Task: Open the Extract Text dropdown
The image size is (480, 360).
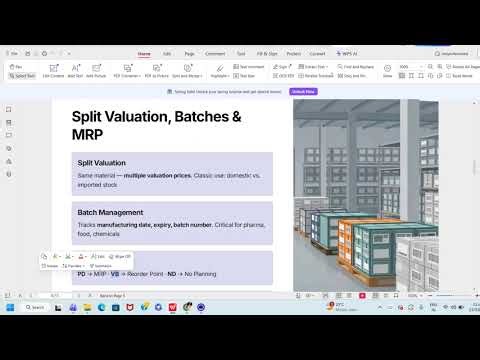Action: pos(313,67)
